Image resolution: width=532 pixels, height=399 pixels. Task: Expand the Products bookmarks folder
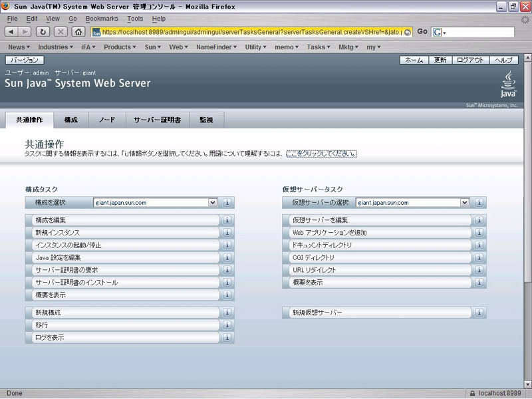point(120,47)
